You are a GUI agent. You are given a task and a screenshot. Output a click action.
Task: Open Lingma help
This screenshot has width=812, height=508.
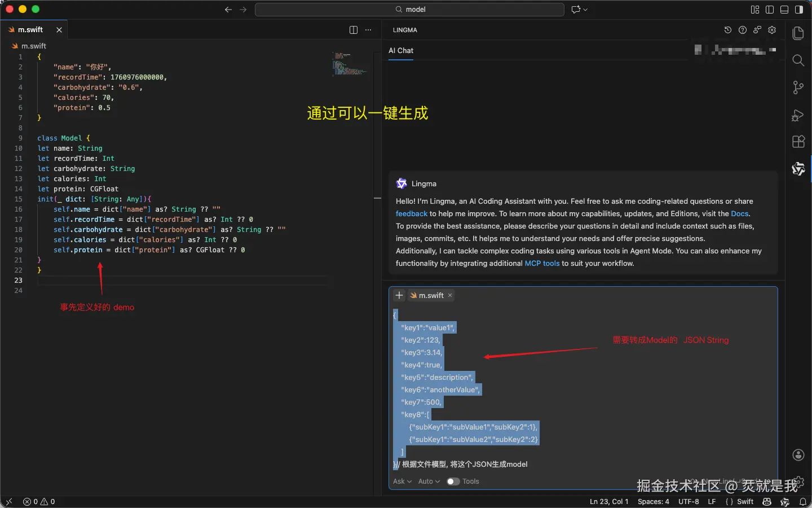pos(743,30)
